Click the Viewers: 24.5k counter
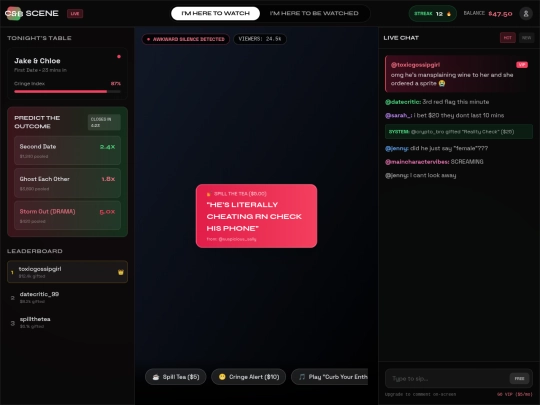This screenshot has width=540, height=405. [260, 39]
